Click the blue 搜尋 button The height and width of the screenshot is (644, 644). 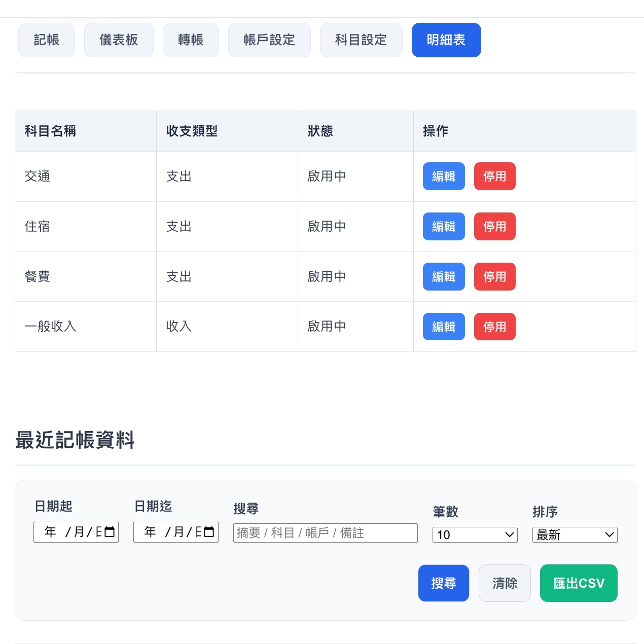click(x=443, y=583)
